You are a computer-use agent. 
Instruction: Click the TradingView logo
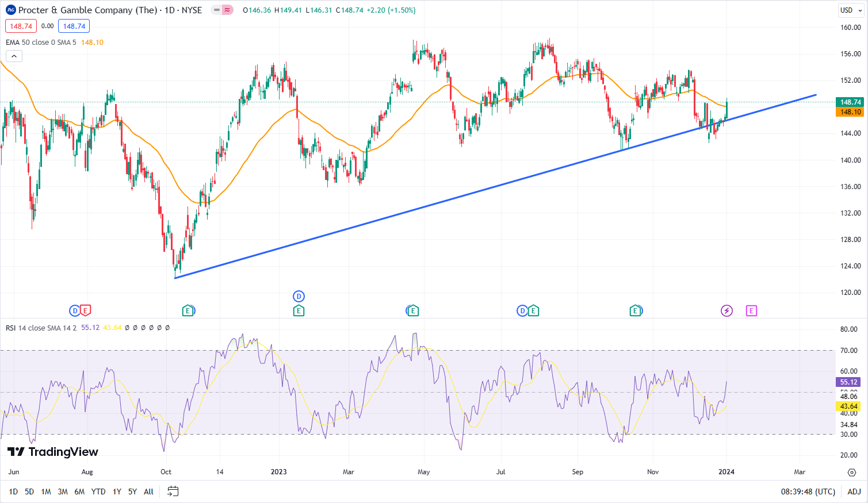(53, 452)
